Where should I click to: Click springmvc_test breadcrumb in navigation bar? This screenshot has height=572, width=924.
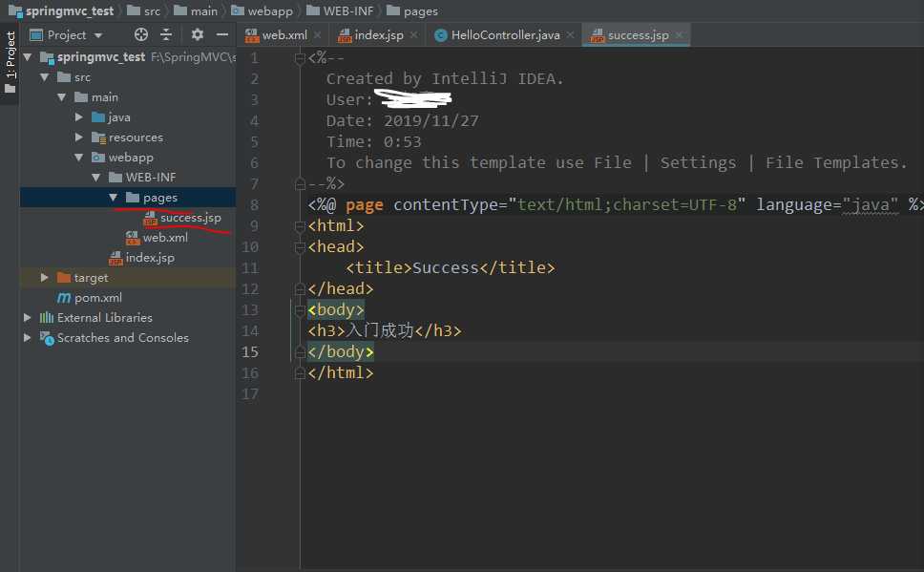point(61,11)
